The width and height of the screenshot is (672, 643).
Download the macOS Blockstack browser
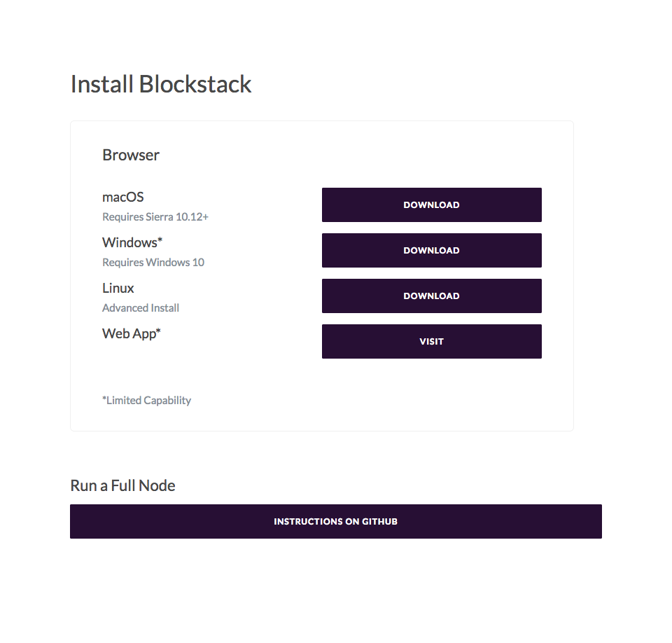tap(432, 205)
